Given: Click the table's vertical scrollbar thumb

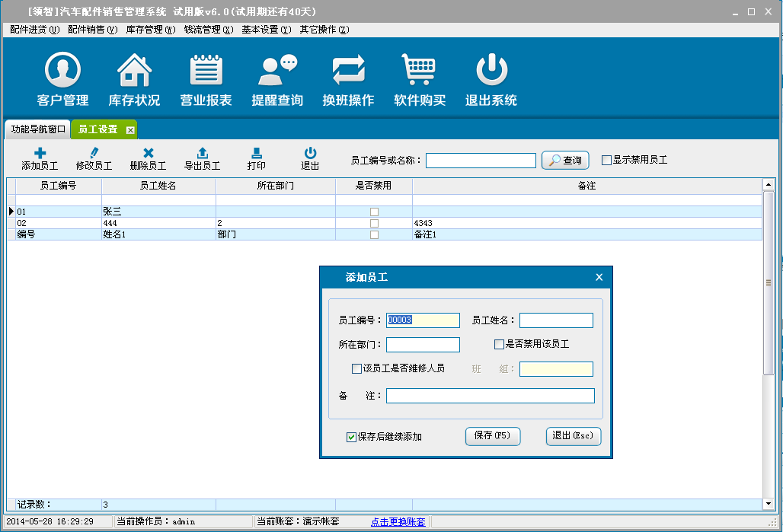Looking at the screenshot, I should click(x=769, y=282).
